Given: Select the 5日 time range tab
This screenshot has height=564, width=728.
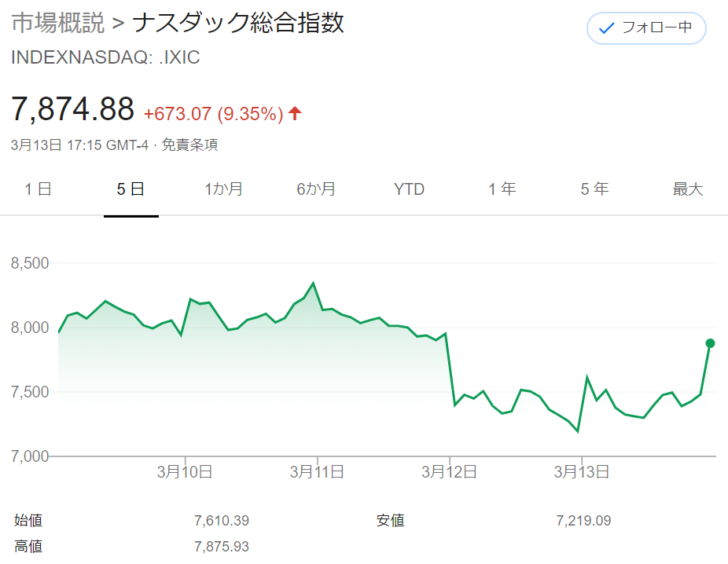Looking at the screenshot, I should (x=131, y=189).
